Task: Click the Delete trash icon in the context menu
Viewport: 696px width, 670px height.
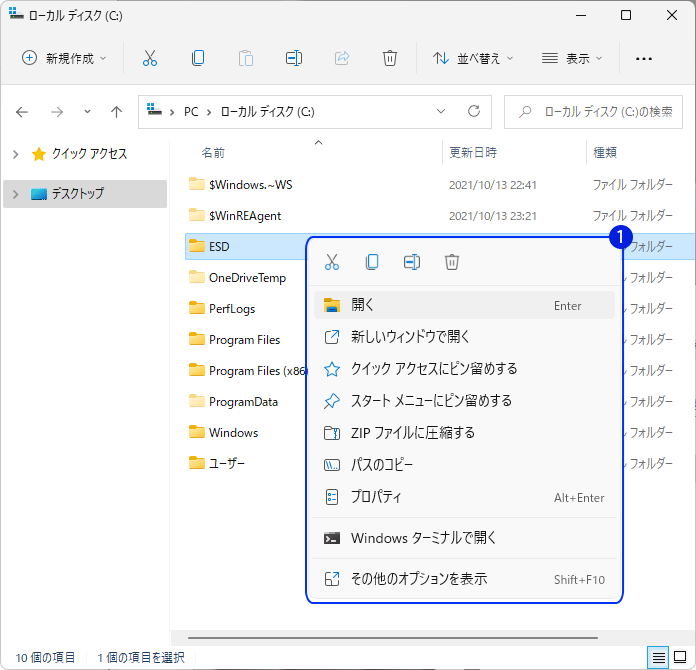Action: [x=452, y=262]
